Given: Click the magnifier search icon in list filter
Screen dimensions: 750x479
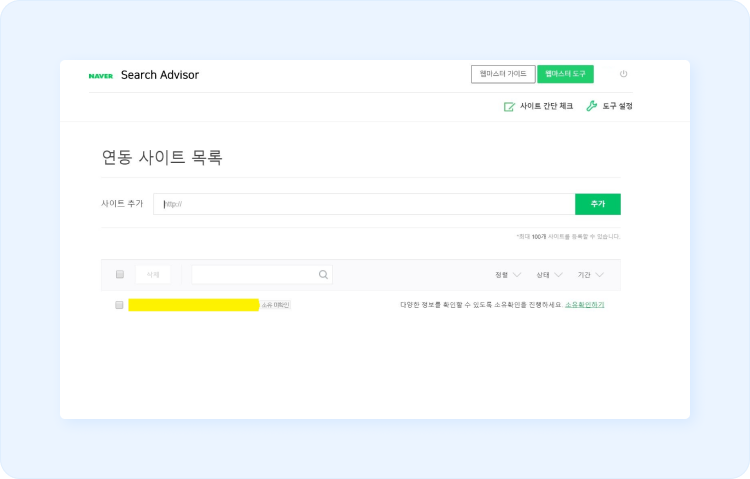Looking at the screenshot, I should (323, 274).
